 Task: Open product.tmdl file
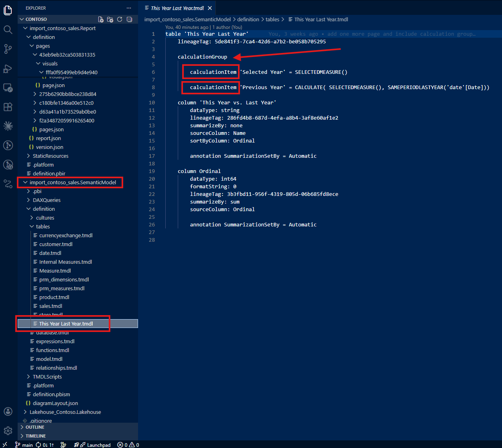coord(54,297)
